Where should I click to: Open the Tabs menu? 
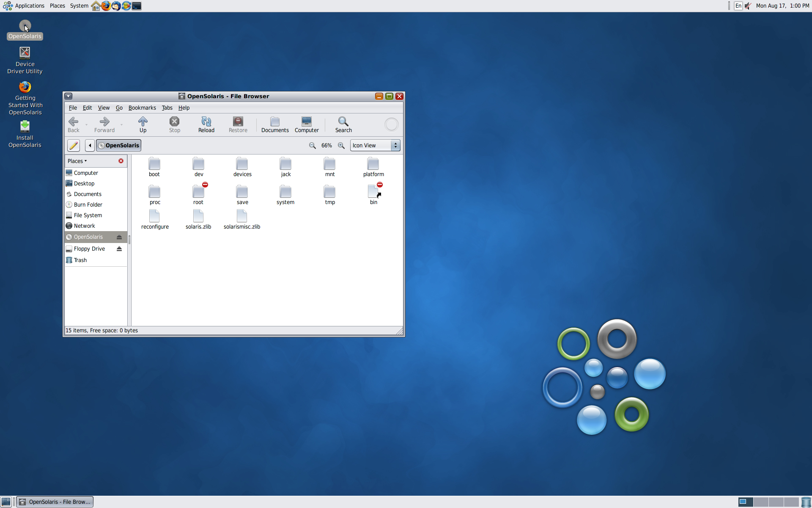[x=167, y=108]
